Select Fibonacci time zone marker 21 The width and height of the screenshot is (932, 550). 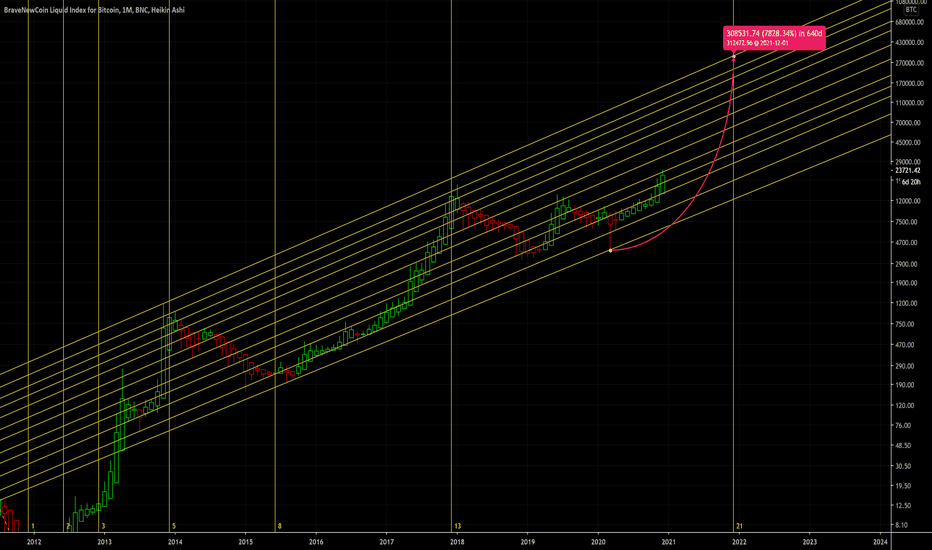(x=739, y=526)
